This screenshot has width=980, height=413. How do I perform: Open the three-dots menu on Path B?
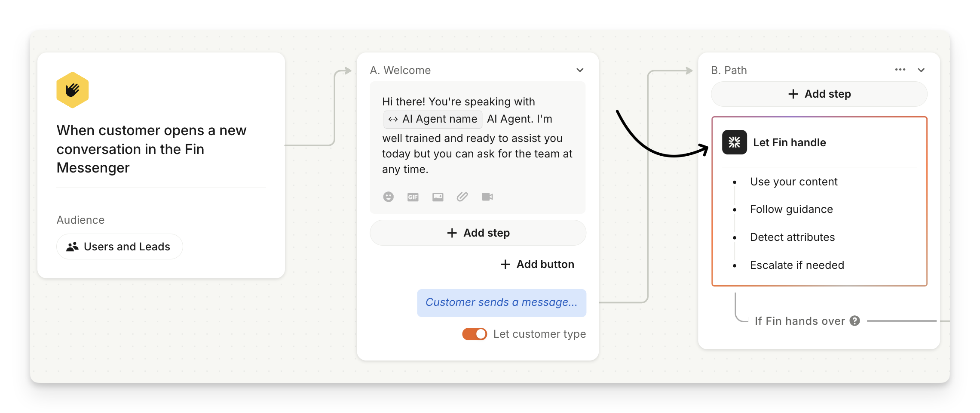(900, 70)
